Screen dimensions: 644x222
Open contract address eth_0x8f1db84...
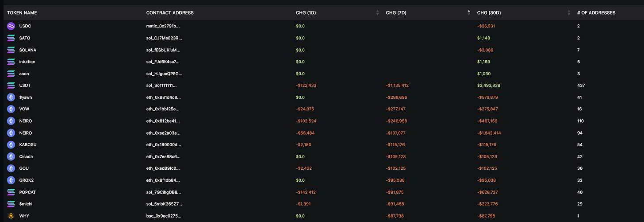(x=163, y=180)
